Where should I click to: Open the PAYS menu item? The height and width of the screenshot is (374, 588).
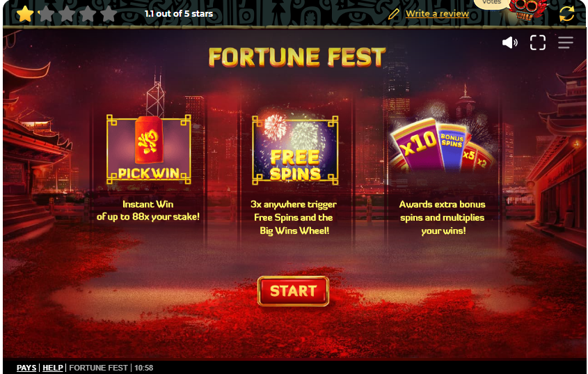point(26,368)
